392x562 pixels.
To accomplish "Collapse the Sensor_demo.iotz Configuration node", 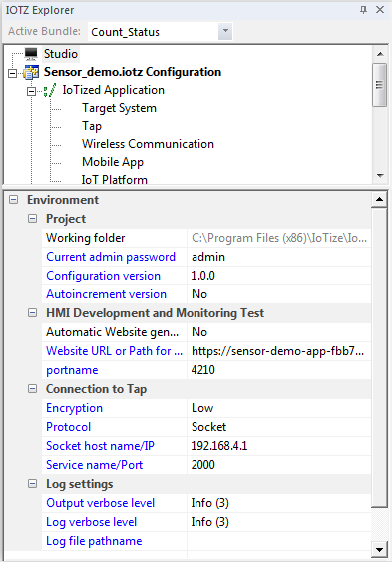I will click(13, 74).
